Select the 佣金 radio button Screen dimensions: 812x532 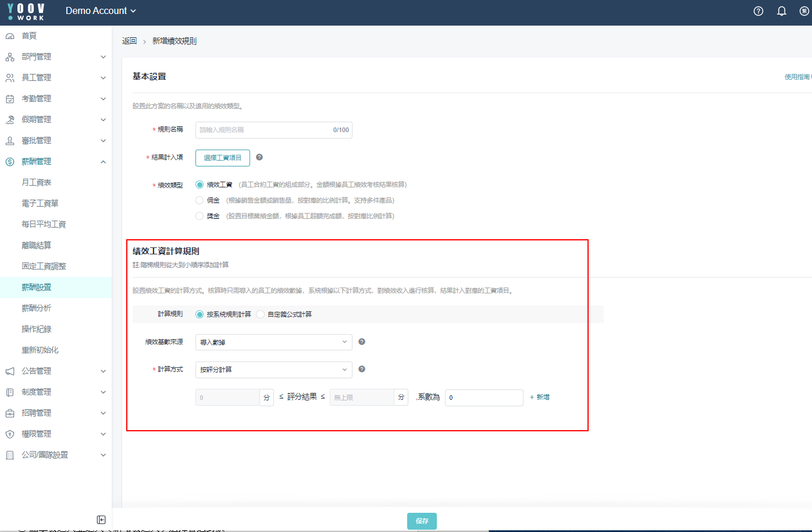coord(200,200)
